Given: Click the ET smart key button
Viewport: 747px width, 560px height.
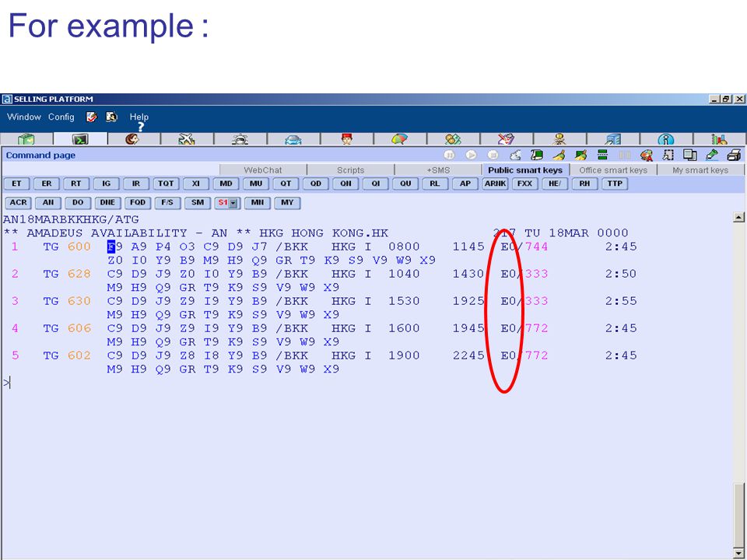Looking at the screenshot, I should (x=16, y=184).
